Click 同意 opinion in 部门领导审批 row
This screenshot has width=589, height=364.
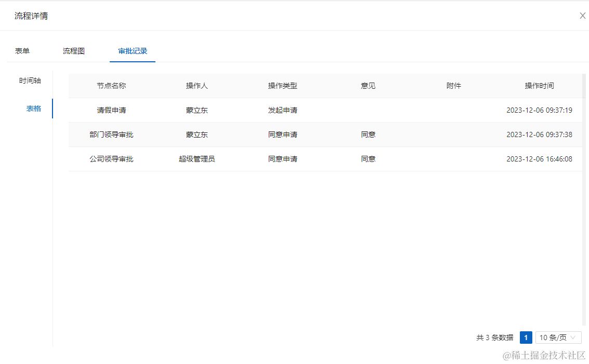tap(368, 134)
